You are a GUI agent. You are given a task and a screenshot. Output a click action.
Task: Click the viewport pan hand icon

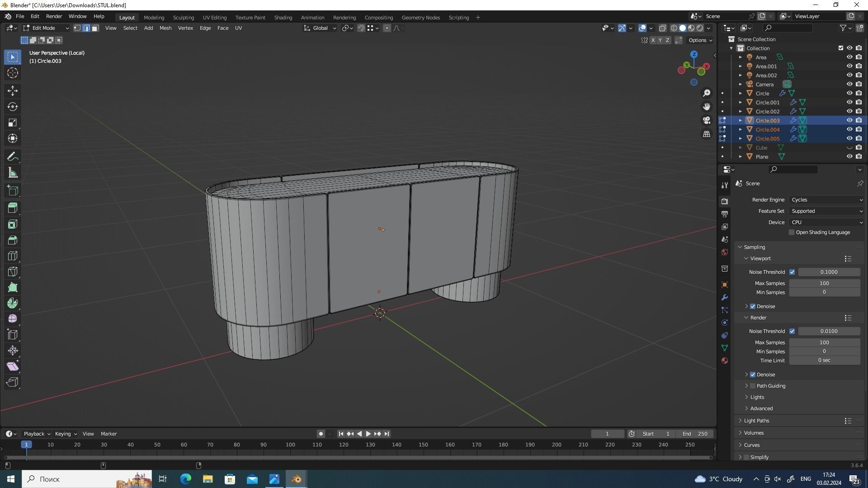click(x=706, y=107)
